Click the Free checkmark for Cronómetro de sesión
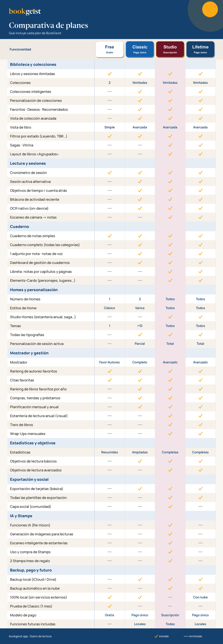The image size is (223, 644). tap(109, 173)
